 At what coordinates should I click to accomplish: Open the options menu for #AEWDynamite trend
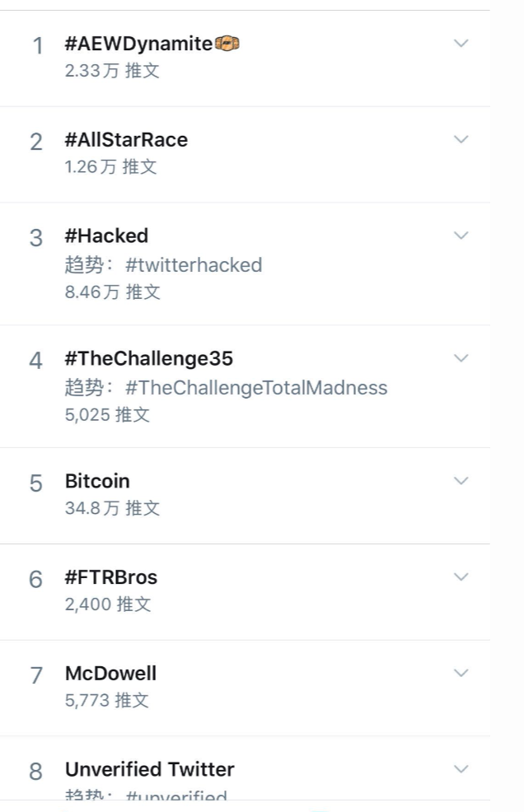[461, 43]
